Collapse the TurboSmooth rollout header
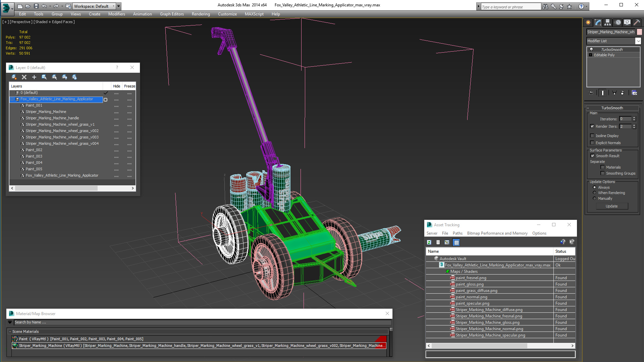 click(612, 108)
